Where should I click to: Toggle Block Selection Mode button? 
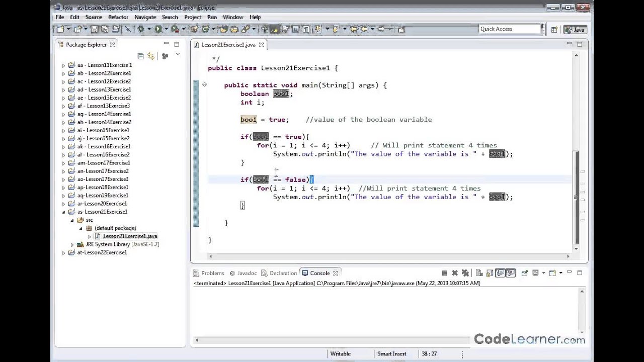tap(295, 29)
